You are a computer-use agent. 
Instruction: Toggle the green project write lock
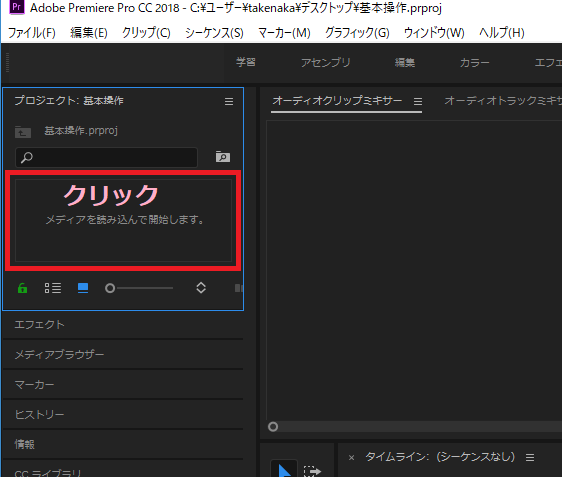click(x=22, y=288)
